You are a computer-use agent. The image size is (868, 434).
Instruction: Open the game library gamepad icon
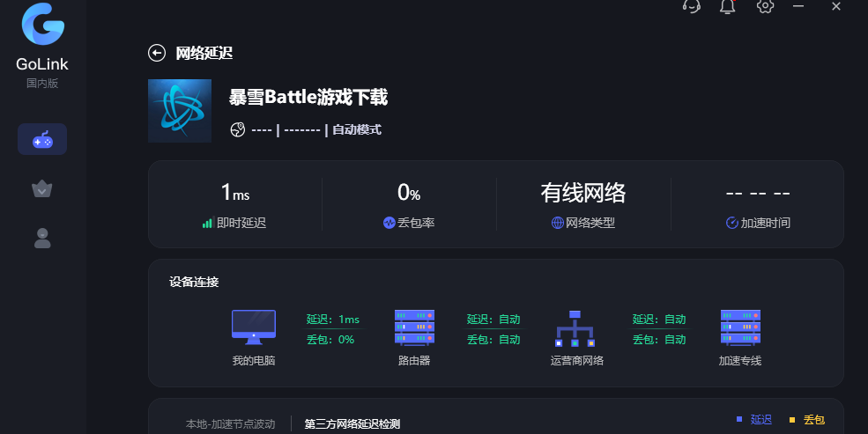click(42, 139)
